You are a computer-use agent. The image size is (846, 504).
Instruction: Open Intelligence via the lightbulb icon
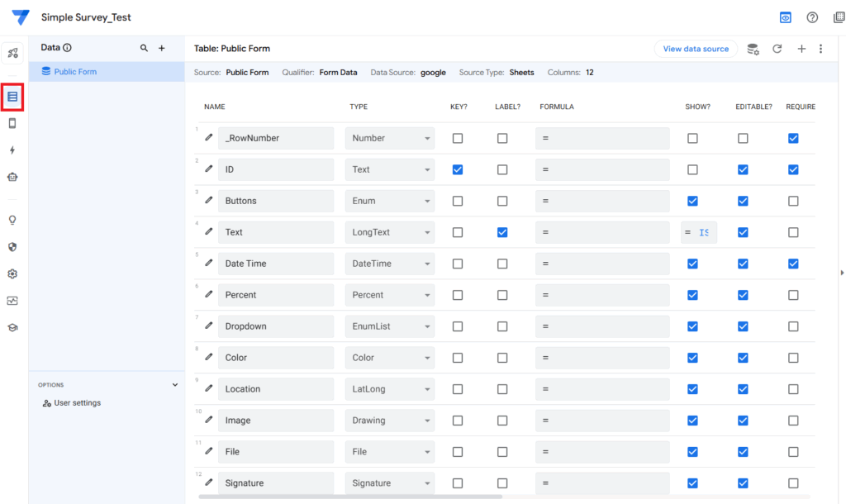[12, 219]
